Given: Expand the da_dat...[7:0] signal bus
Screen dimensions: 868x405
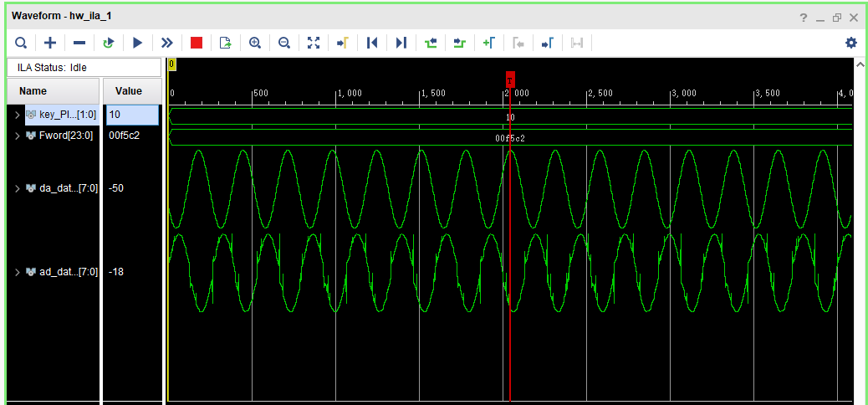Looking at the screenshot, I should click(18, 188).
